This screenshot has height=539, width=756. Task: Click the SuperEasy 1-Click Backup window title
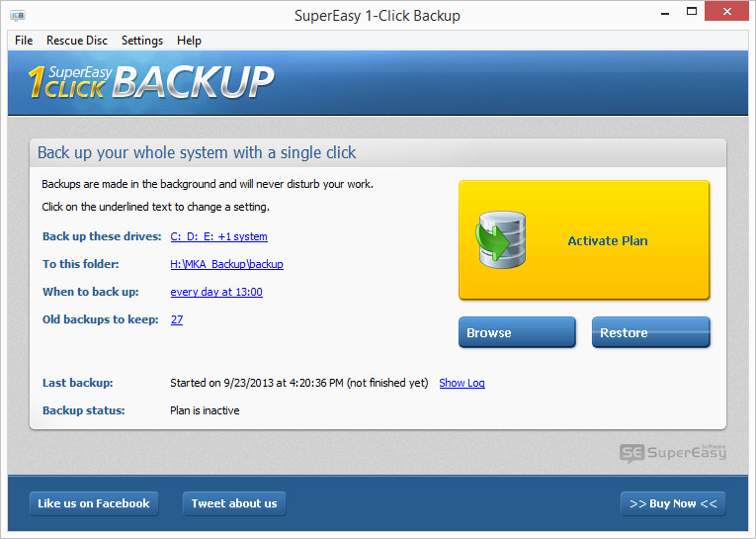point(378,16)
